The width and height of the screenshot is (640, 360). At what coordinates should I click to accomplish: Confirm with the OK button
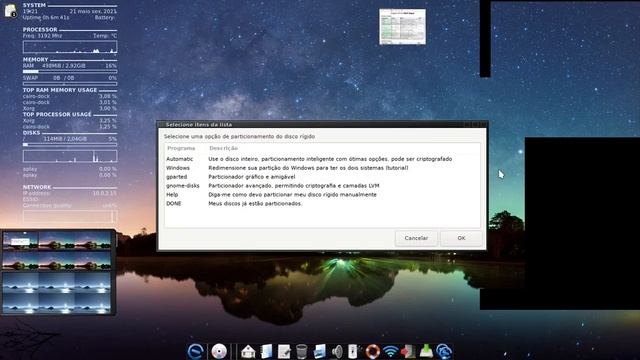tap(461, 238)
